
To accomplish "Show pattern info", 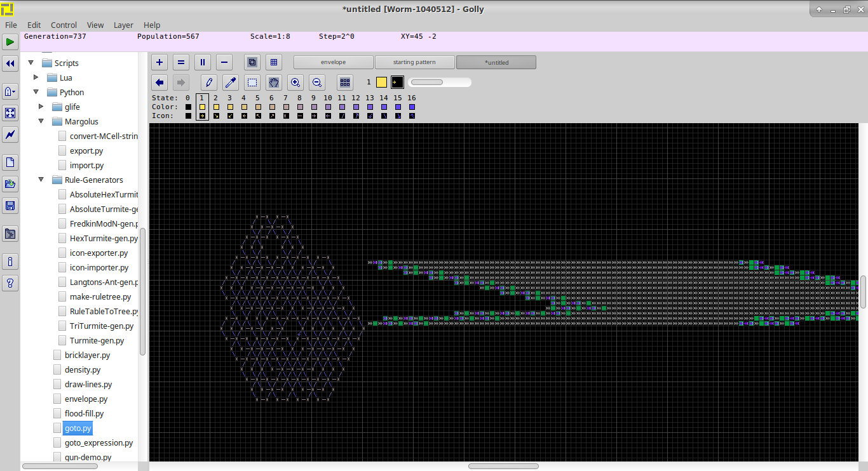I will click(10, 262).
